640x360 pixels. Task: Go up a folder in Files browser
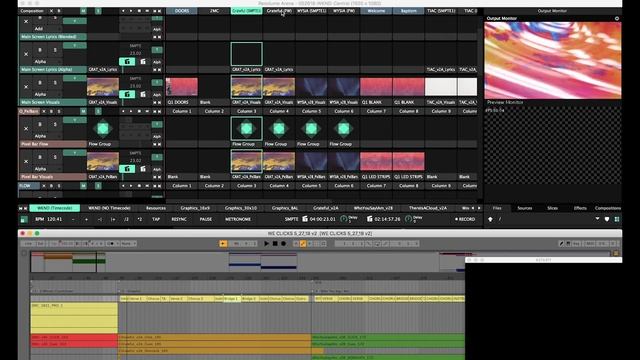pyautogui.click(x=490, y=219)
